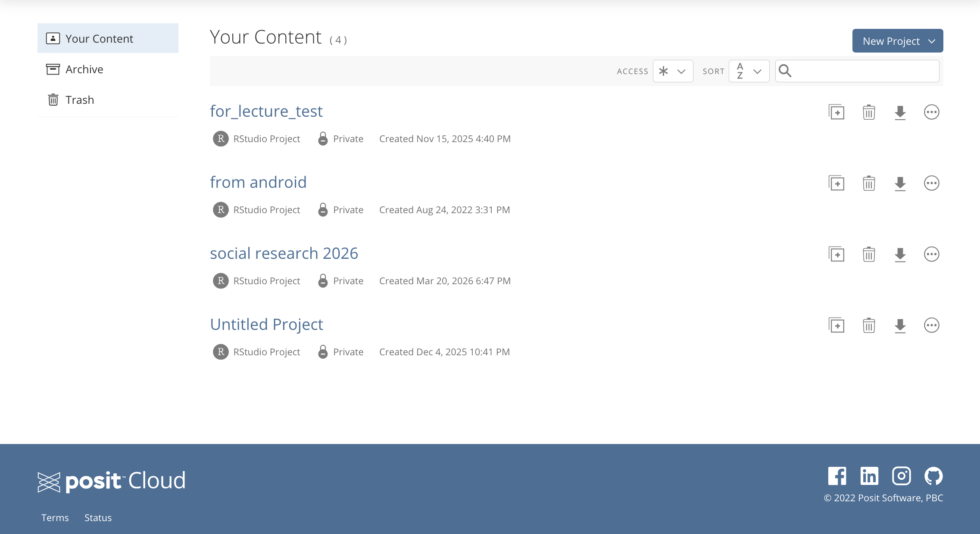Make a copy of social research 2026
This screenshot has height=534, width=980.
(836, 255)
